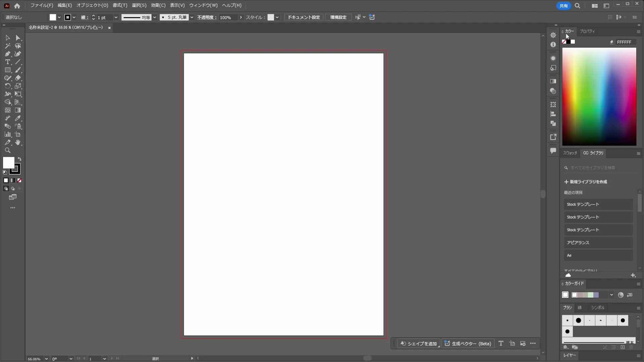The width and height of the screenshot is (644, 362).
Task: Select the Eyedropper tool
Action: [18, 118]
